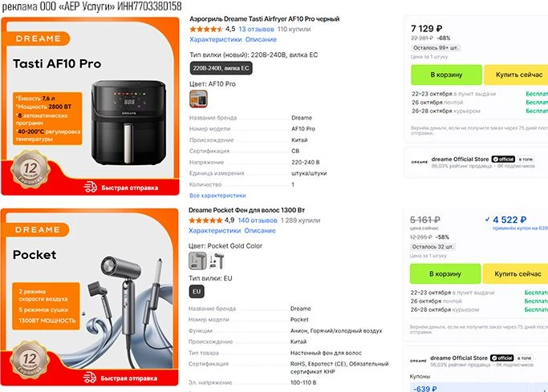
Task: Open the 13 отзывов reviews link
Action: 256,29
